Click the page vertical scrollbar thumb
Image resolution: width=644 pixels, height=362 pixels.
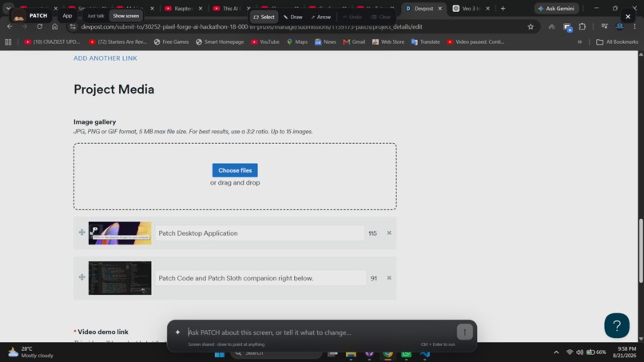(x=641, y=251)
